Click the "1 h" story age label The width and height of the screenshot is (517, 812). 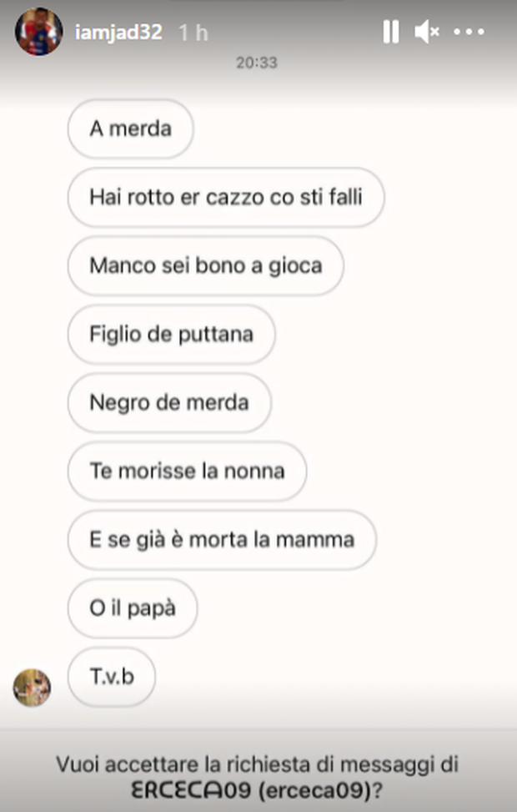(x=193, y=33)
